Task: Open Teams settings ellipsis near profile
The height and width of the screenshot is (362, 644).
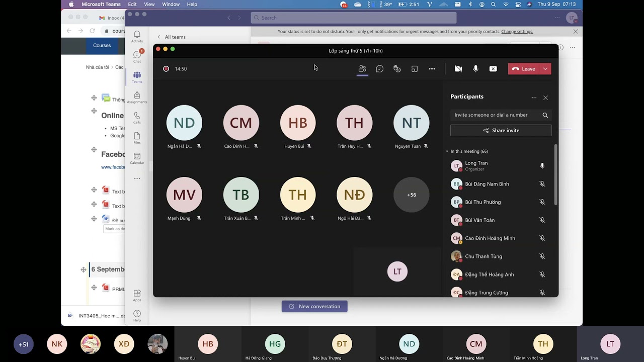Action: pyautogui.click(x=557, y=18)
